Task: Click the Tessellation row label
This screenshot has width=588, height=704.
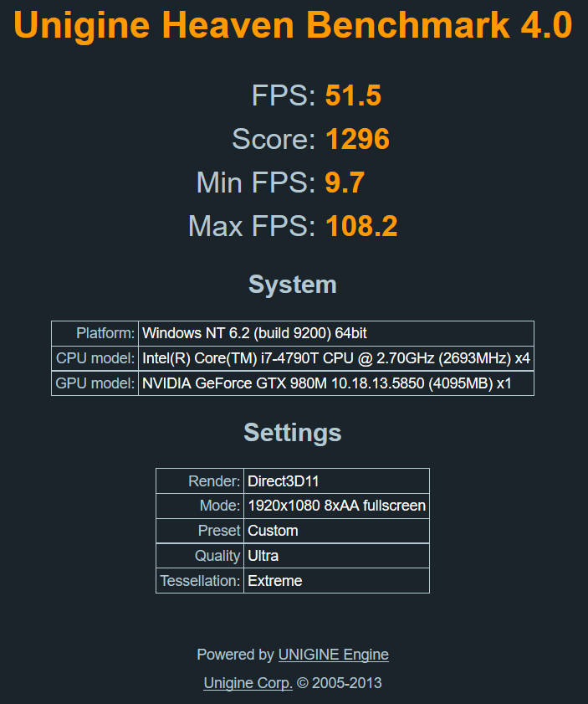Action: click(200, 581)
